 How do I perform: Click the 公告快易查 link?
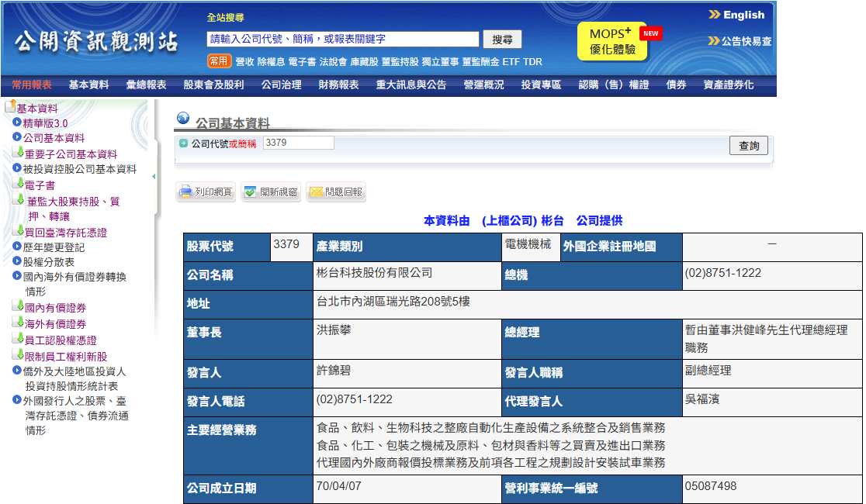pos(746,41)
